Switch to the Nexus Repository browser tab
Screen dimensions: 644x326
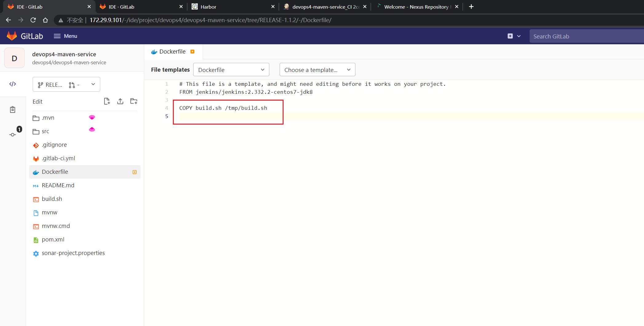click(416, 7)
